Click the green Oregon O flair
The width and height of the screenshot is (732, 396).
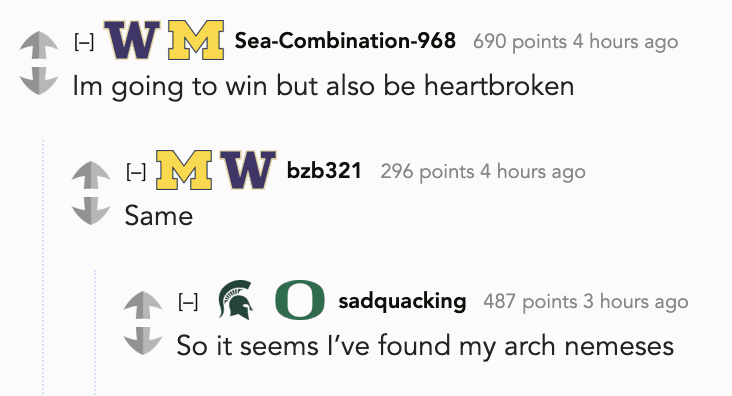[300, 300]
